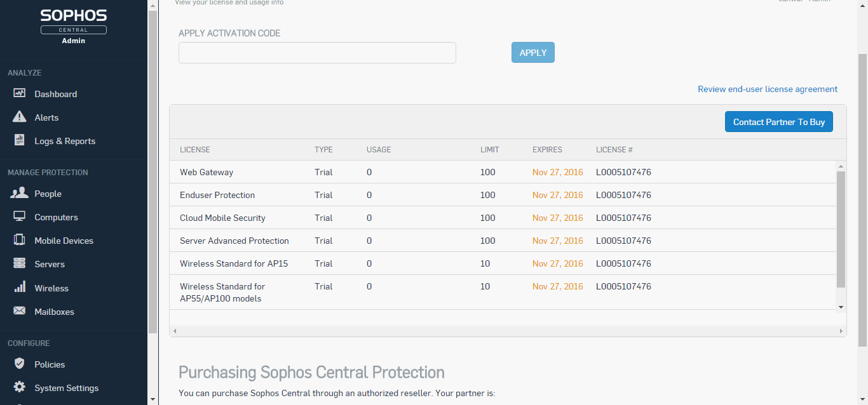Screen dimensions: 868x405
Task: Click the APPLY button
Action: coord(533,53)
